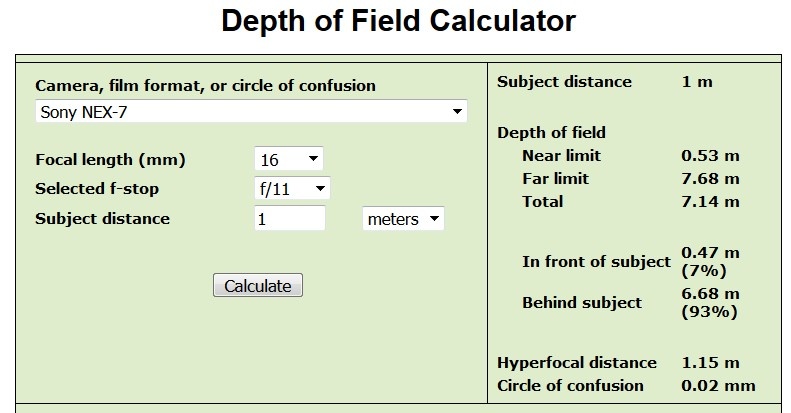The width and height of the screenshot is (791, 413).
Task: Select the Near limit value 0.53 m
Action: click(710, 156)
